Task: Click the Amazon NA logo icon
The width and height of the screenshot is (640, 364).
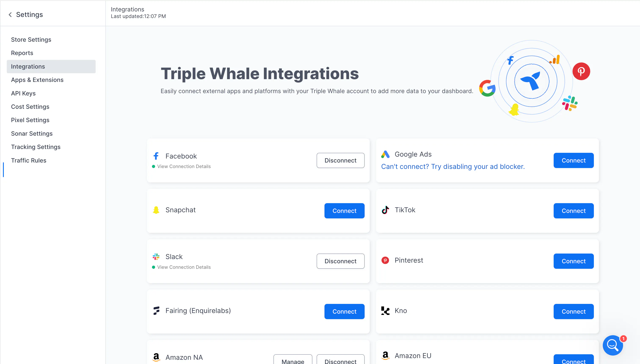Action: point(156,357)
